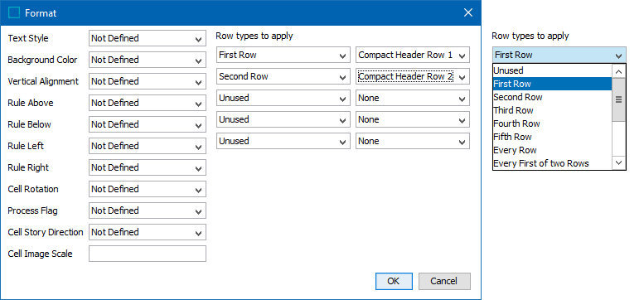Click the Format dialog title icon
The image size is (644, 300).
[14, 12]
